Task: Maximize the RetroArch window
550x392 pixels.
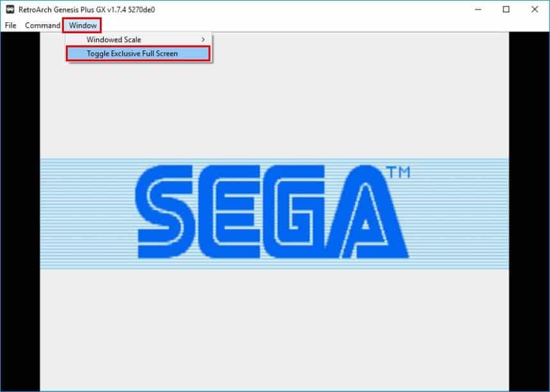Action: tap(506, 10)
